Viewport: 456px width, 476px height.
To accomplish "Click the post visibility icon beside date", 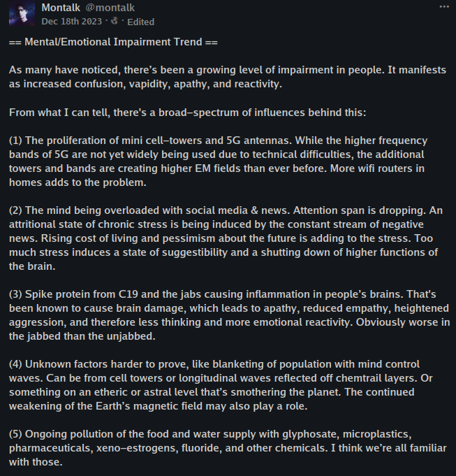I will (x=115, y=22).
